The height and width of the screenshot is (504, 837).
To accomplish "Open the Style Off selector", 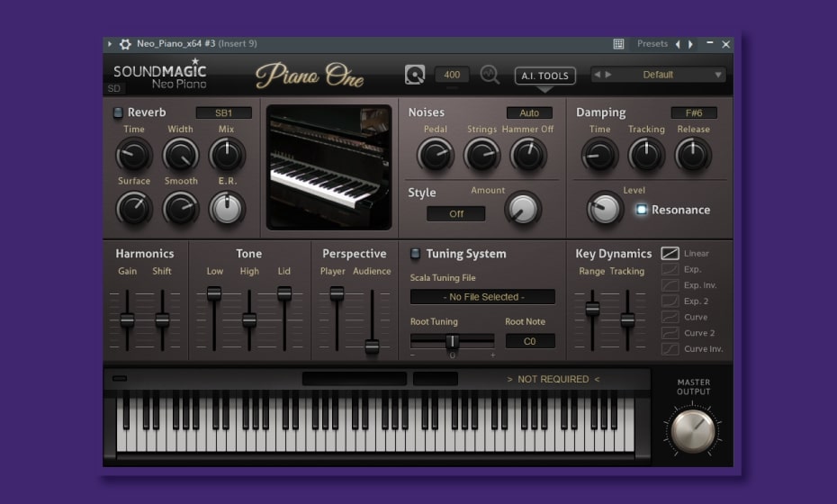I will [456, 214].
